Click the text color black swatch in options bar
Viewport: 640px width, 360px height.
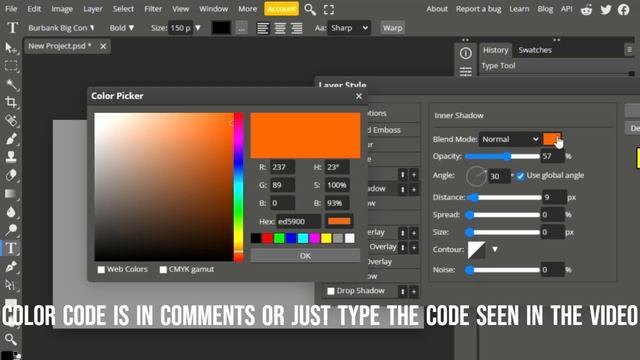coord(221,28)
